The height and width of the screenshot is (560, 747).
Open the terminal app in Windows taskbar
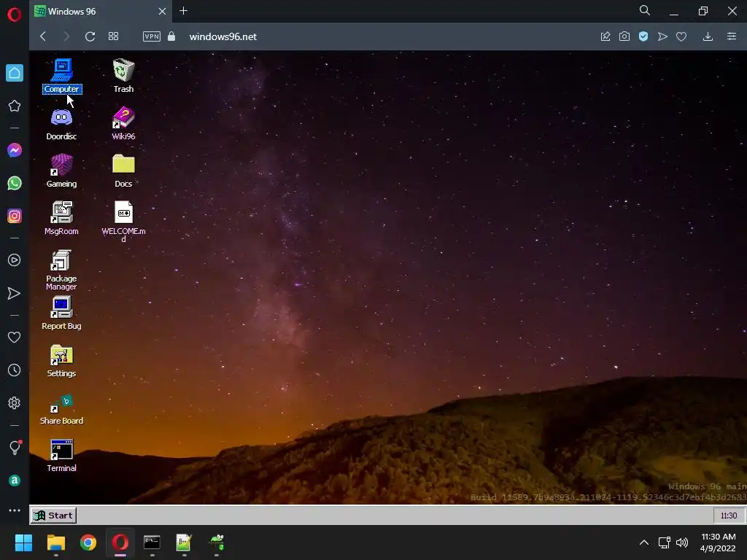pos(152,542)
